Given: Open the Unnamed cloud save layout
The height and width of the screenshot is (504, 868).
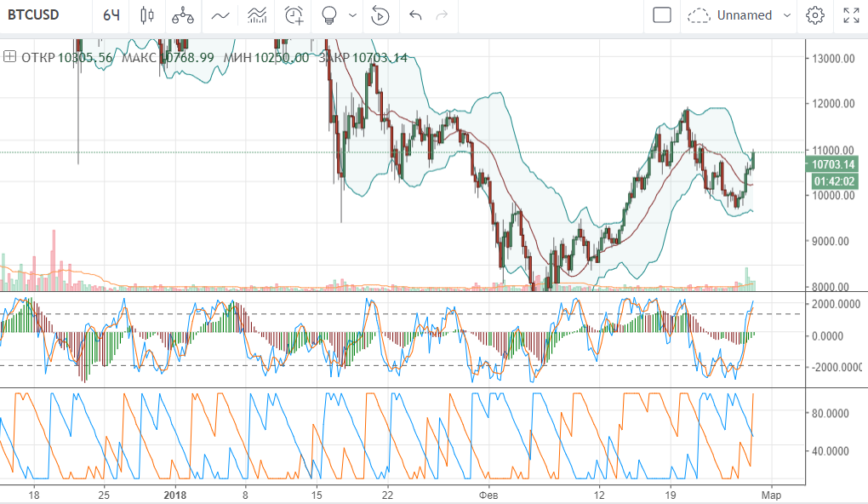Looking at the screenshot, I should tap(730, 15).
